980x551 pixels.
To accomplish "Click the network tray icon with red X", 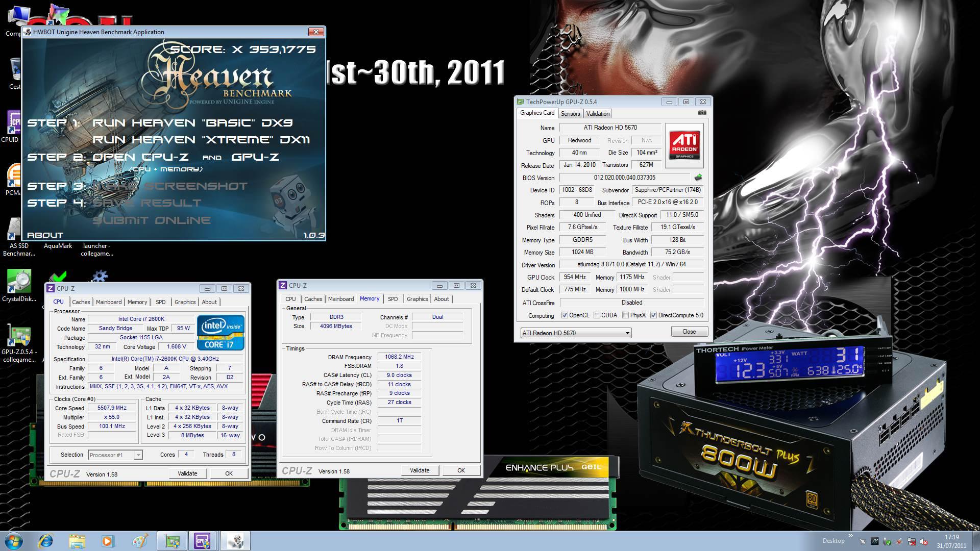I will 912,541.
